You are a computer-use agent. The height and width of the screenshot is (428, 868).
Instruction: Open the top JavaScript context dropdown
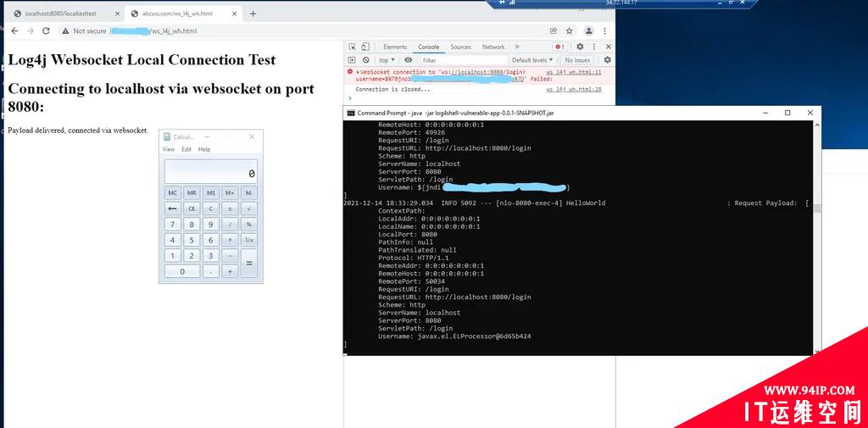click(387, 60)
